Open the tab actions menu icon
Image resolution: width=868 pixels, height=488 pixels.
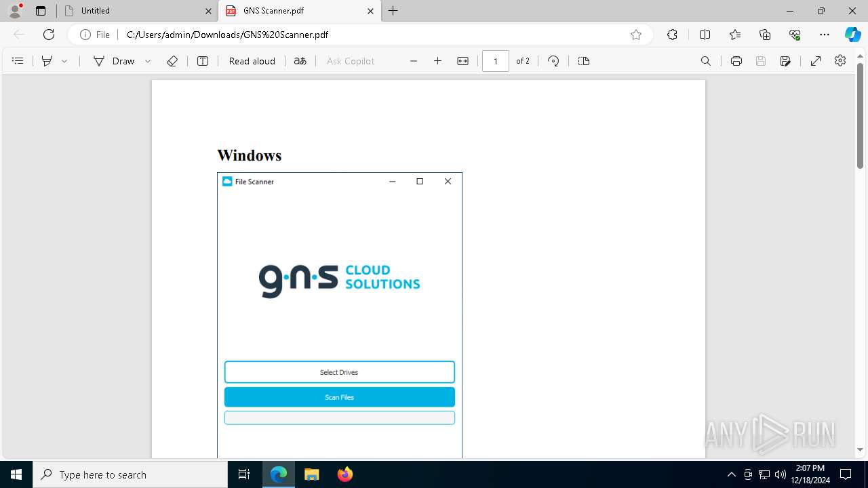[41, 11]
